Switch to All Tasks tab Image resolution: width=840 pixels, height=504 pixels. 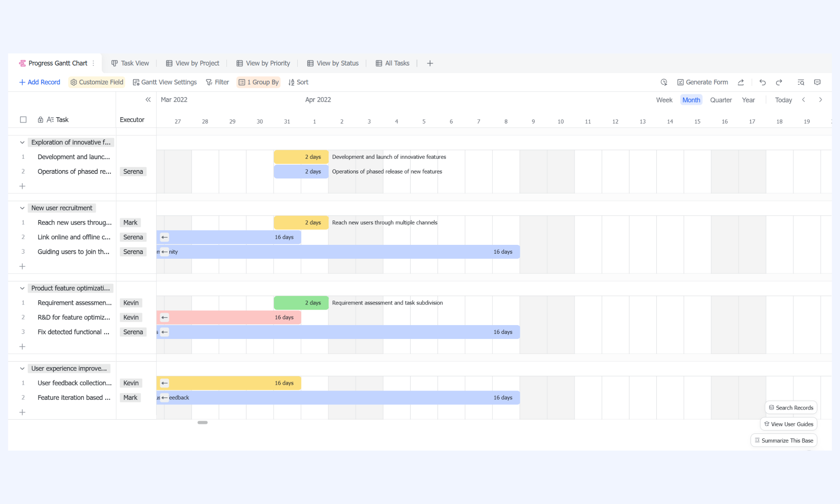392,63
